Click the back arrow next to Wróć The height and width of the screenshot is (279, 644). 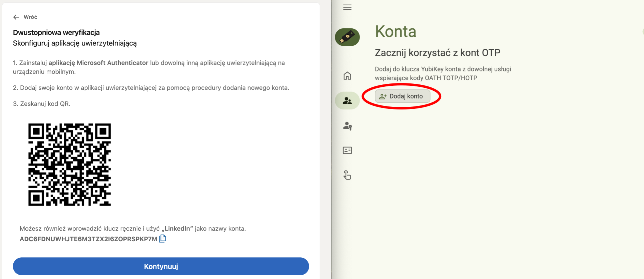[x=16, y=17]
